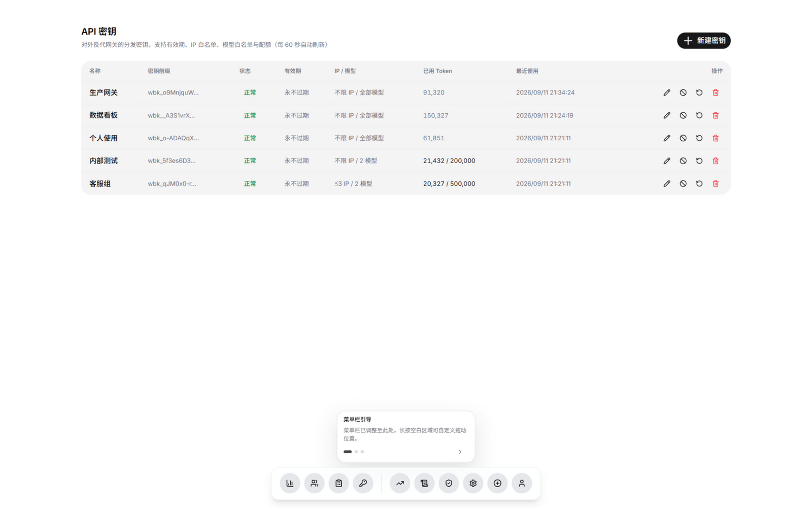Delete the 数据看板 key

pos(716,115)
